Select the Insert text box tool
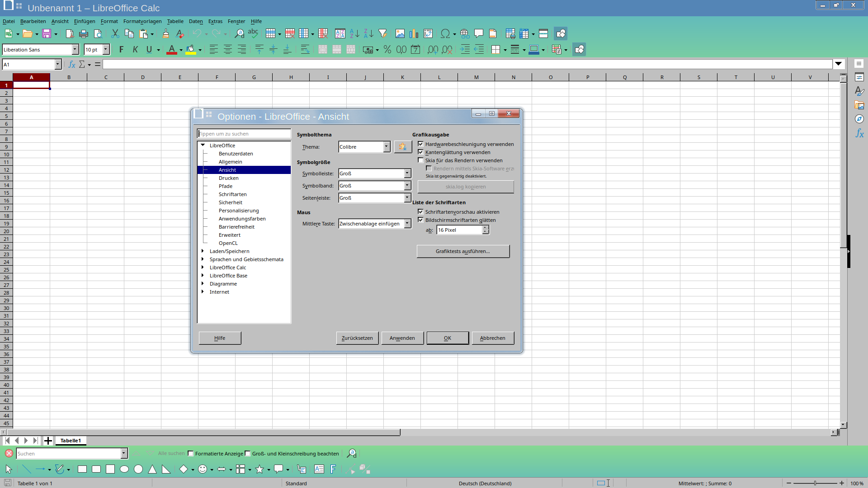This screenshot has width=868, height=488. tap(319, 469)
